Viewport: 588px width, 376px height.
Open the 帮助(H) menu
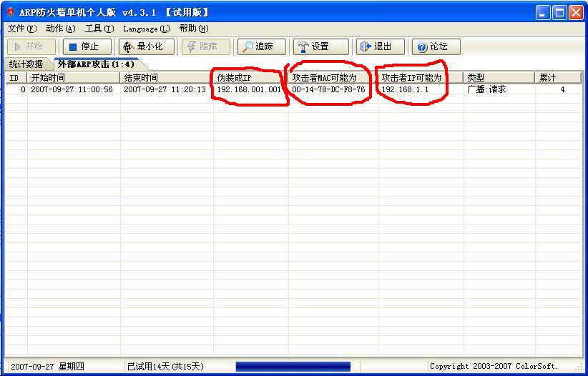(194, 29)
